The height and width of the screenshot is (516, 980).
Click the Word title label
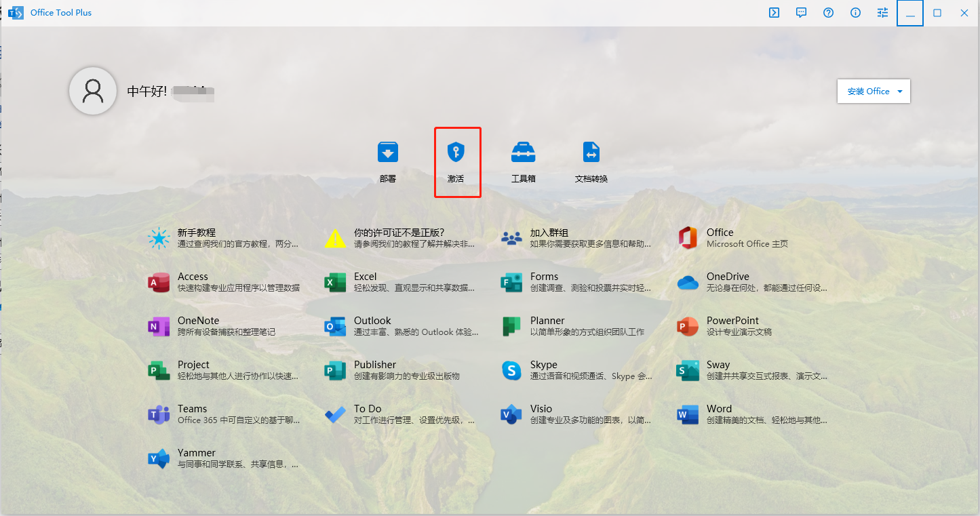(x=719, y=409)
